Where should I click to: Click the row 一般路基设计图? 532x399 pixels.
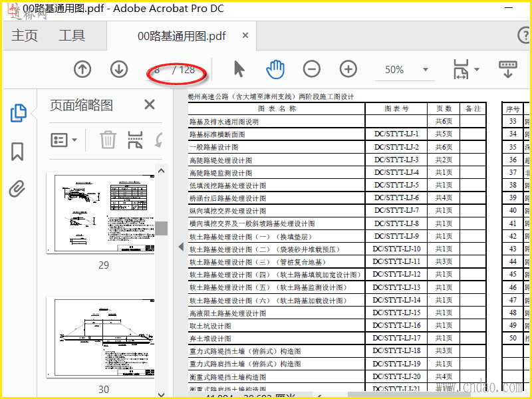(337, 147)
